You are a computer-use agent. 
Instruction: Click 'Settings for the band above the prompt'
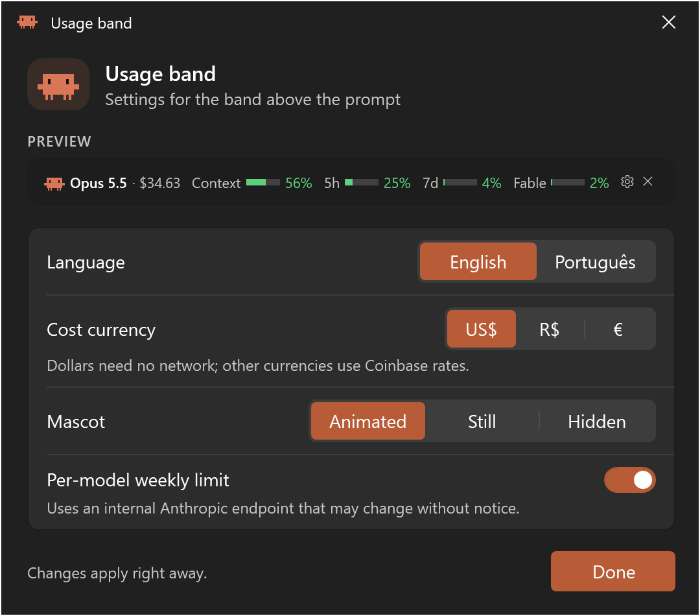[x=253, y=100]
